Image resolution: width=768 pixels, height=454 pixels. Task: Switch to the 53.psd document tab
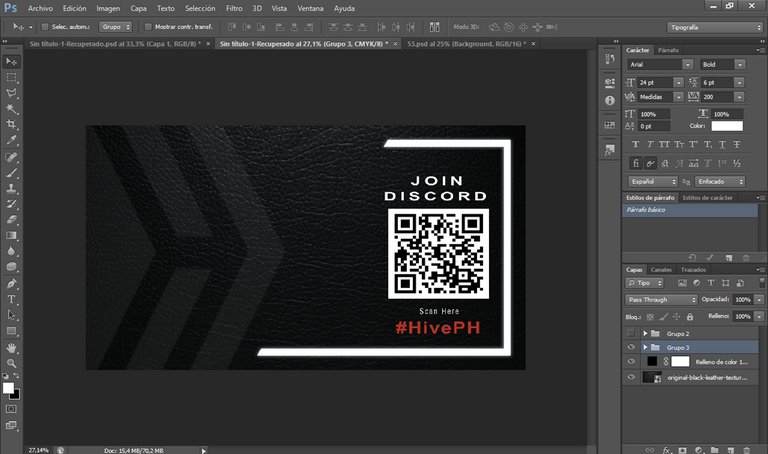point(466,44)
